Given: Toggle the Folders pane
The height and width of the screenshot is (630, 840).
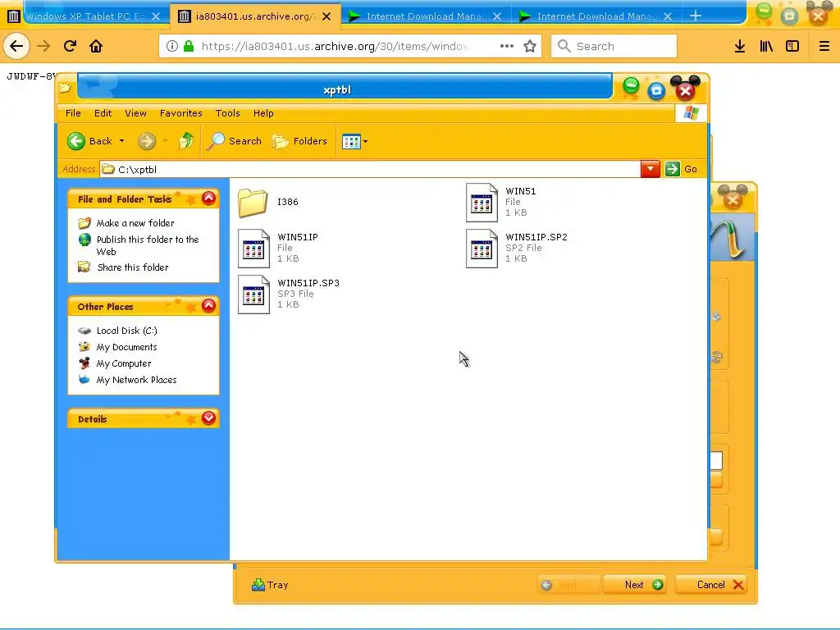Looking at the screenshot, I should (x=300, y=141).
